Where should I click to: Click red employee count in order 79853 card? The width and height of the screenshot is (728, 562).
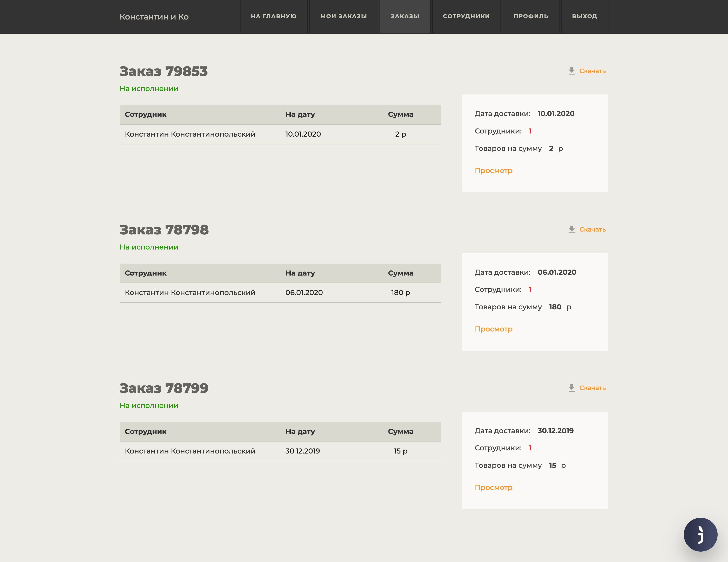530,131
